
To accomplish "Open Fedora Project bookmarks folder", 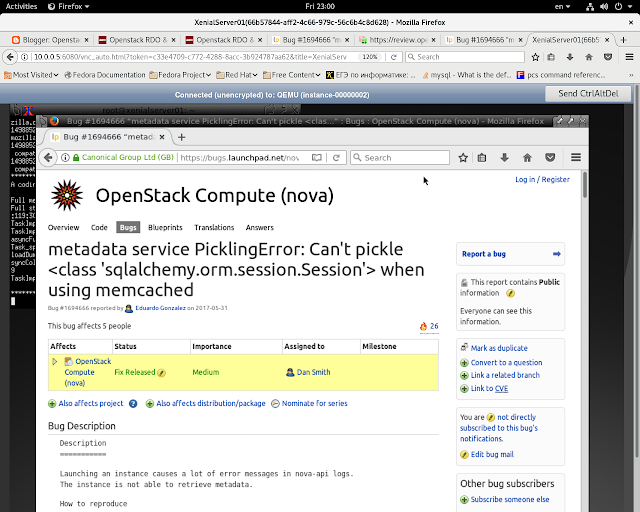I will point(180,75).
